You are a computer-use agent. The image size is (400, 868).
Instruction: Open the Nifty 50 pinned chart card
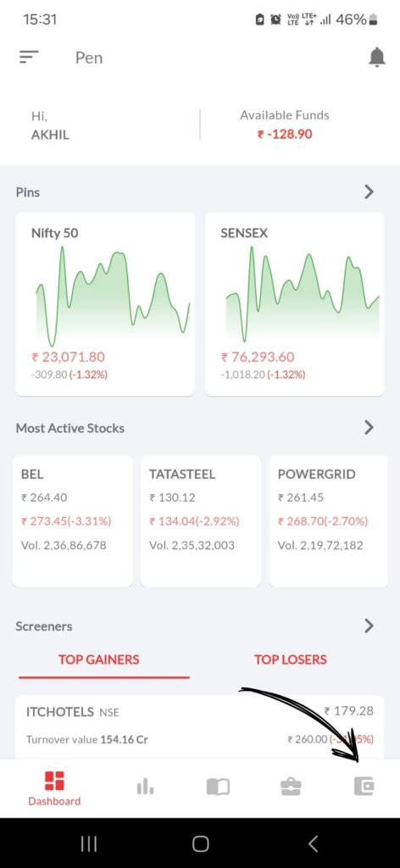tap(105, 304)
